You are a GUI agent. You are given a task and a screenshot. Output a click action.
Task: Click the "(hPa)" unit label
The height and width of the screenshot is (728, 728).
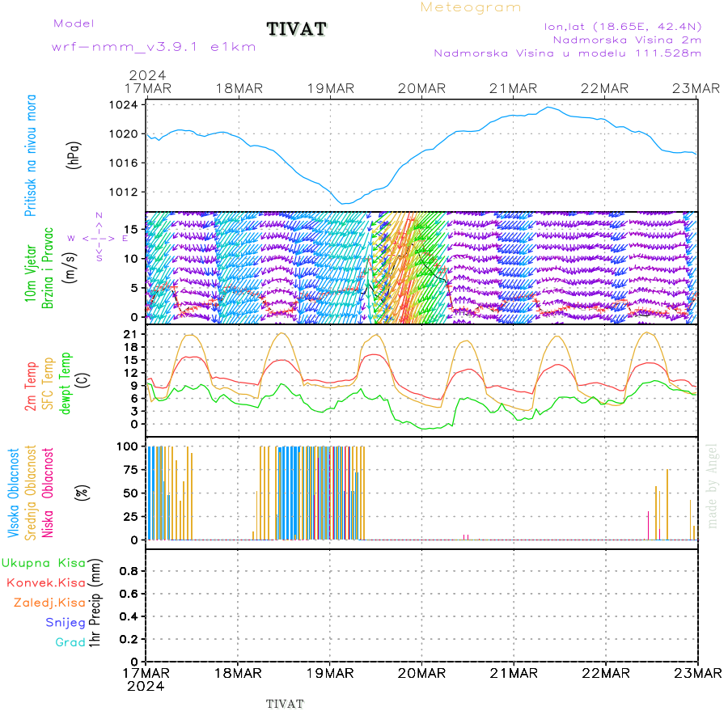click(73, 155)
